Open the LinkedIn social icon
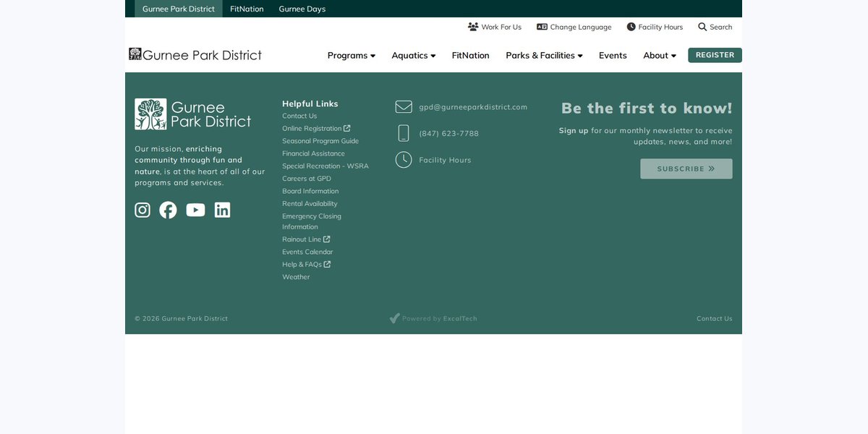The width and height of the screenshot is (868, 434). [x=222, y=210]
